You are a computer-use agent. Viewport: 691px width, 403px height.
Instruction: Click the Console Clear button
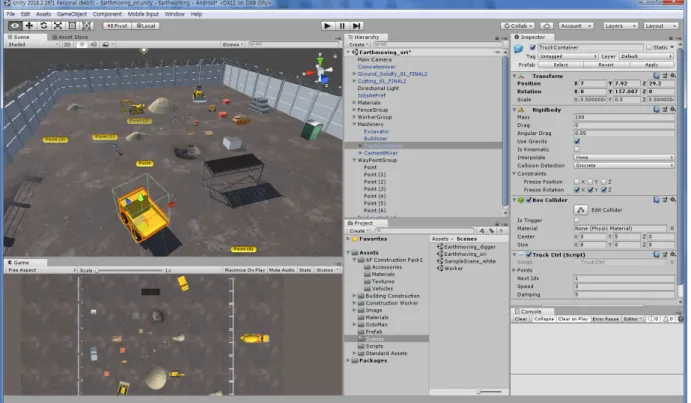click(x=521, y=319)
